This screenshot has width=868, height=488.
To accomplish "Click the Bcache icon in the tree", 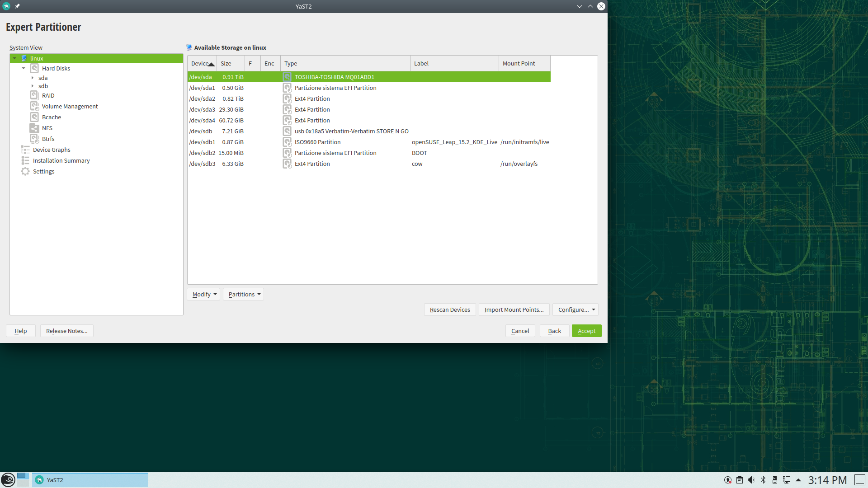I will 34,117.
